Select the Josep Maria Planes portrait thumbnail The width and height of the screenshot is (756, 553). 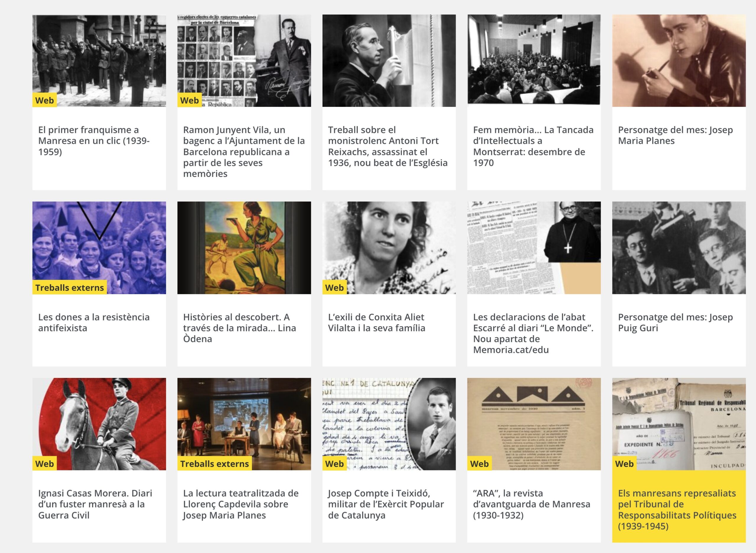[x=679, y=60]
